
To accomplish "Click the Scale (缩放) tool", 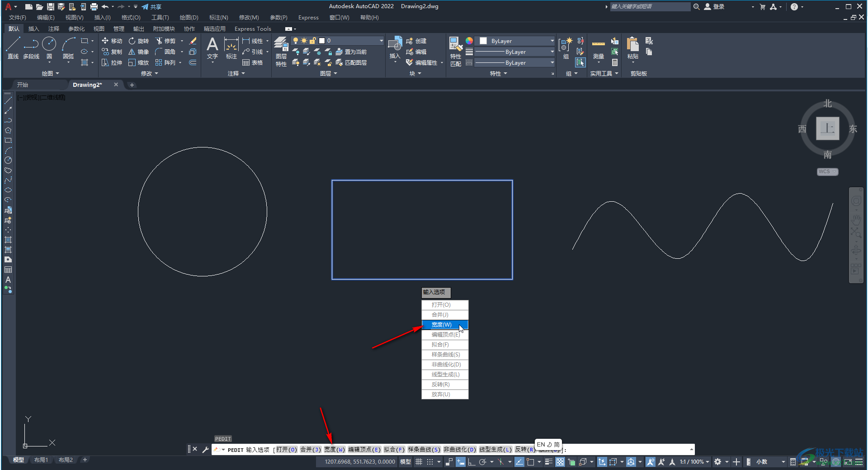I will [139, 62].
